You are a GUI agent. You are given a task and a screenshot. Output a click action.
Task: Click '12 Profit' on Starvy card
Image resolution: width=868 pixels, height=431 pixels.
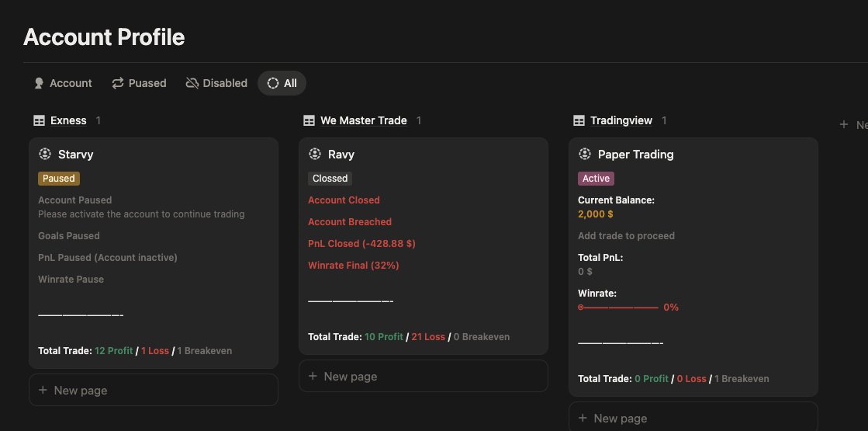[113, 351]
